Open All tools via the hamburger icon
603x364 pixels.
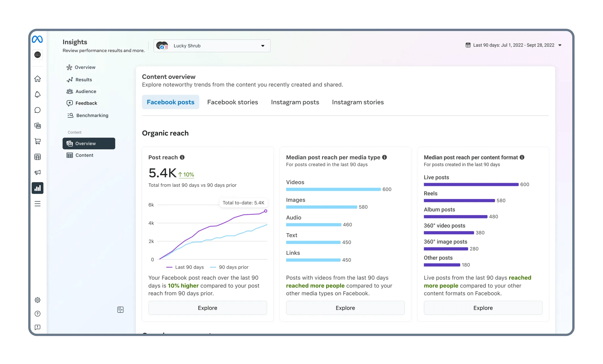point(37,204)
